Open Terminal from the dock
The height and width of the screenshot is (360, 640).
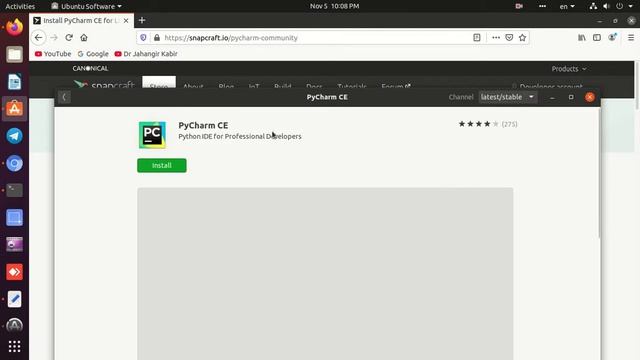pos(15,190)
